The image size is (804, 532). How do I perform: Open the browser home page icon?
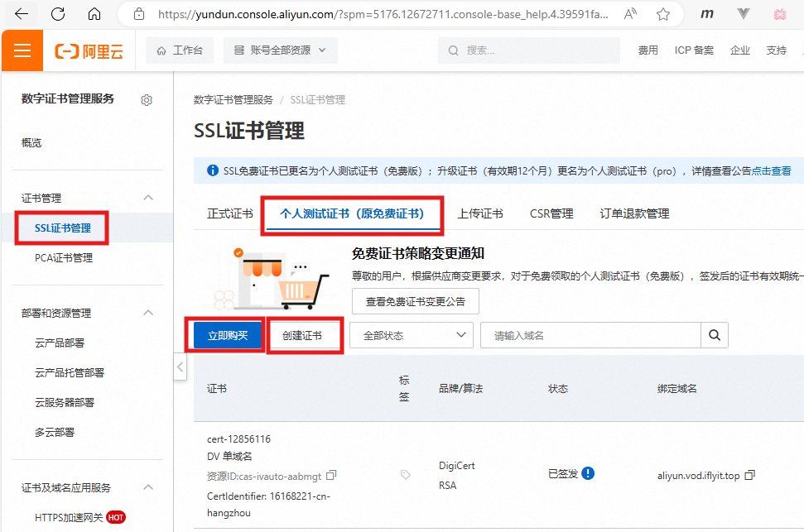(94, 14)
